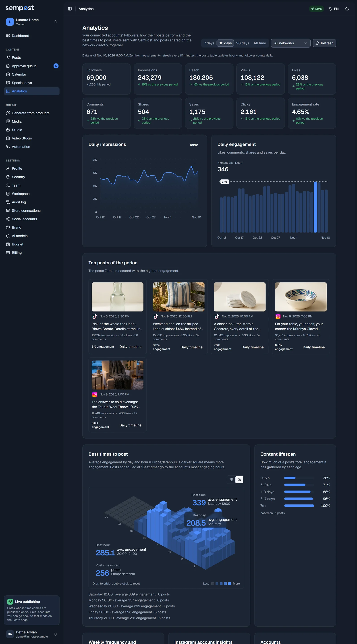
Task: Open the Taurus Wool Throw post thumbnail
Action: [x=117, y=375]
